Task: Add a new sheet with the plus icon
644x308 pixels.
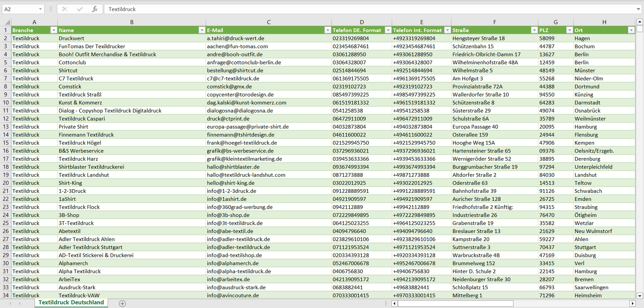Action: (123, 304)
